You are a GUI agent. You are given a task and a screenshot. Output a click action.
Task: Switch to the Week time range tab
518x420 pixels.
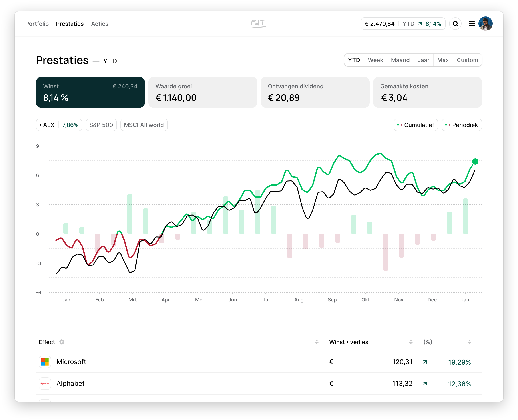point(375,60)
